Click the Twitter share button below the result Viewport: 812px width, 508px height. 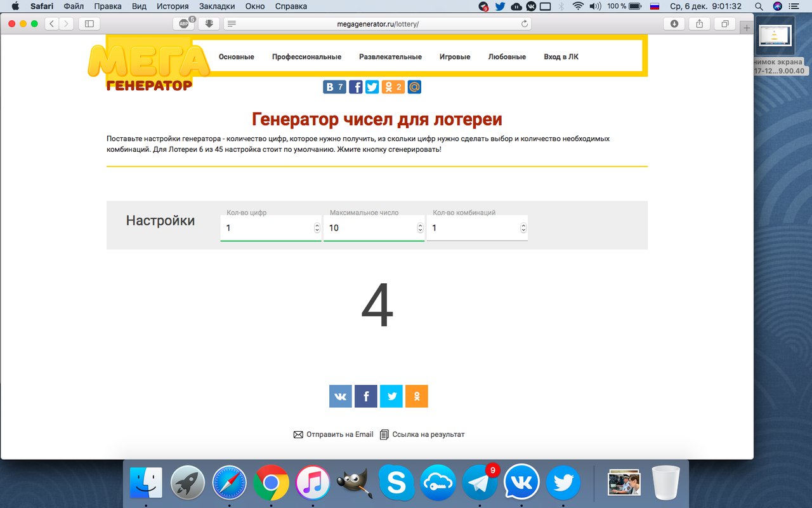pyautogui.click(x=391, y=396)
